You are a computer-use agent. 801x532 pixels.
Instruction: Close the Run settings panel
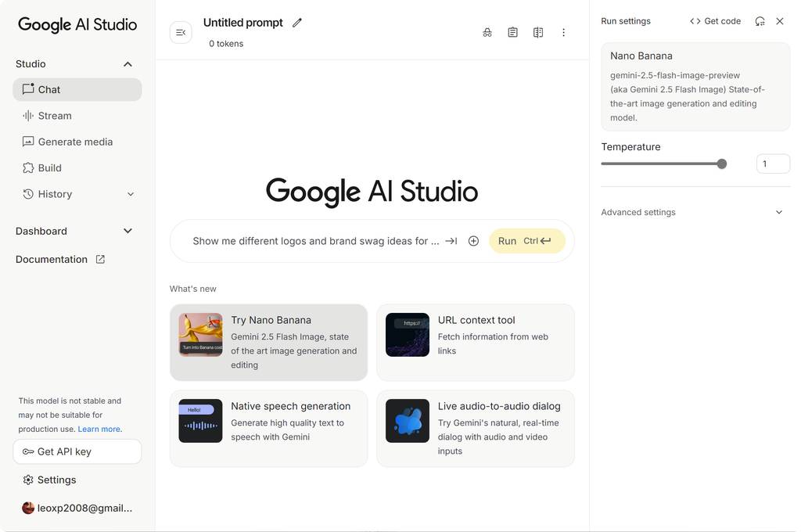tap(780, 21)
